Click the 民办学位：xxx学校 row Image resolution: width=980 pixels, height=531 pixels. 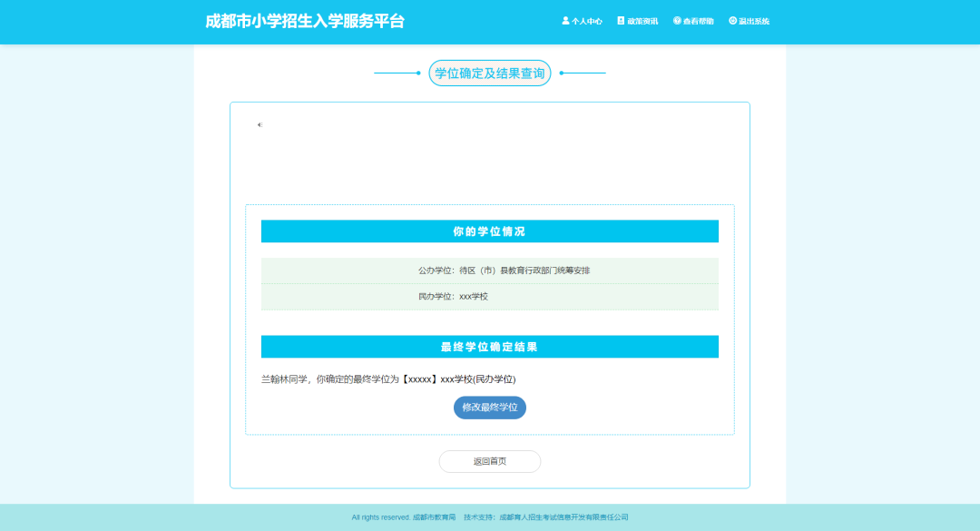click(x=490, y=297)
